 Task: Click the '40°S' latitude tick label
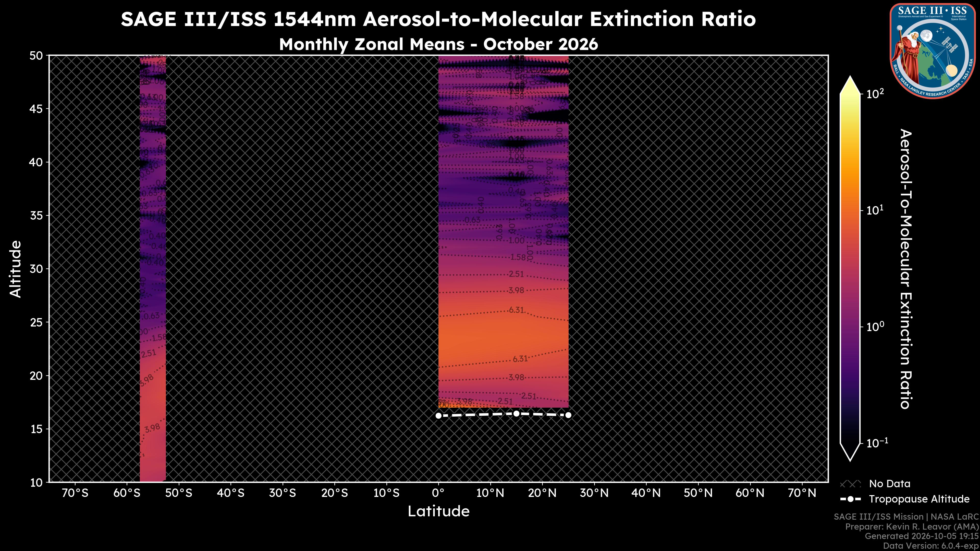tap(231, 493)
